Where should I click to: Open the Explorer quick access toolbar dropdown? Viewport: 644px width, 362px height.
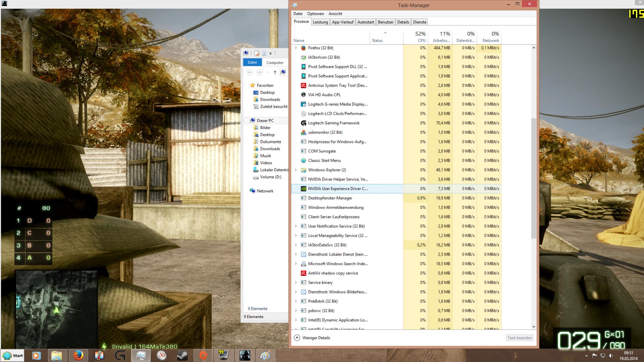(270, 53)
